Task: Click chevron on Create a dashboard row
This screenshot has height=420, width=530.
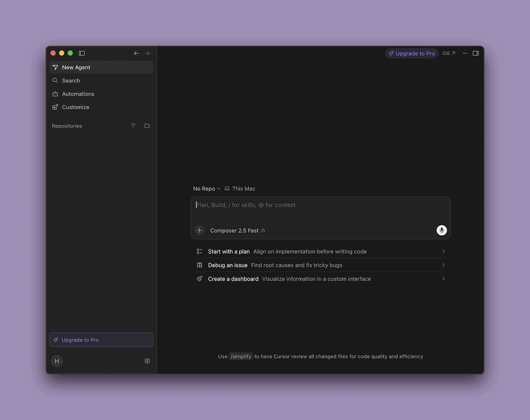Action: (x=443, y=279)
